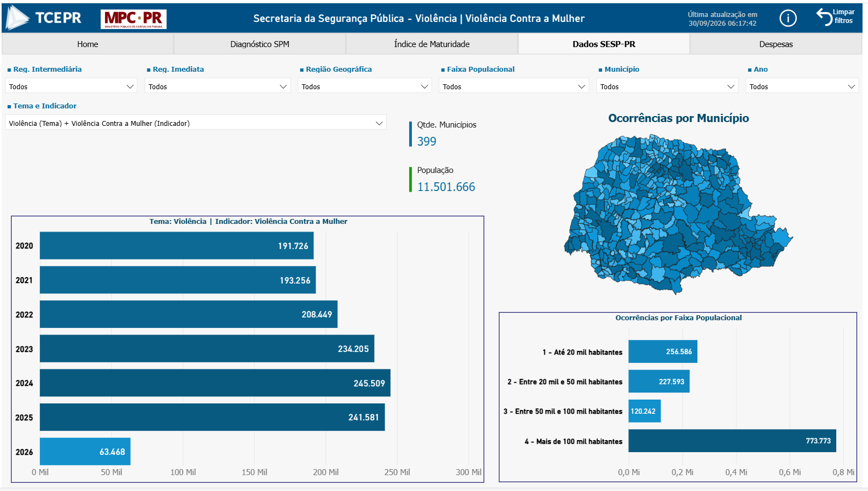Image resolution: width=868 pixels, height=491 pixels.
Task: Expand the Região Geográfica dropdown
Action: [365, 86]
